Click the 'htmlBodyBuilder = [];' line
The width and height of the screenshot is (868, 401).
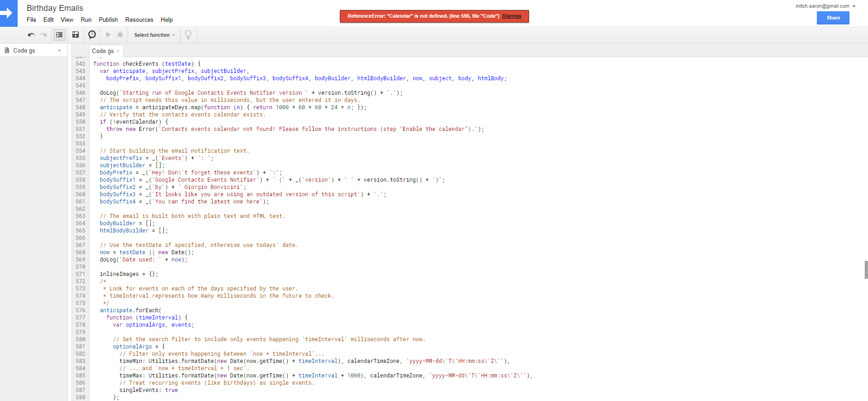134,231
